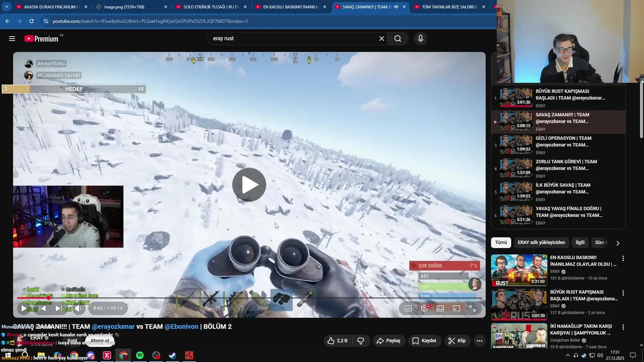
Task: Open Steam from the taskbar
Action: coord(172,355)
